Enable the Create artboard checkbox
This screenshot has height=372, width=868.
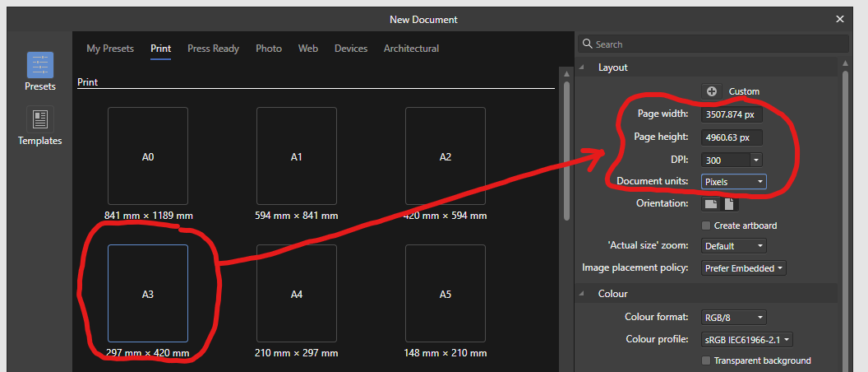pyautogui.click(x=706, y=226)
